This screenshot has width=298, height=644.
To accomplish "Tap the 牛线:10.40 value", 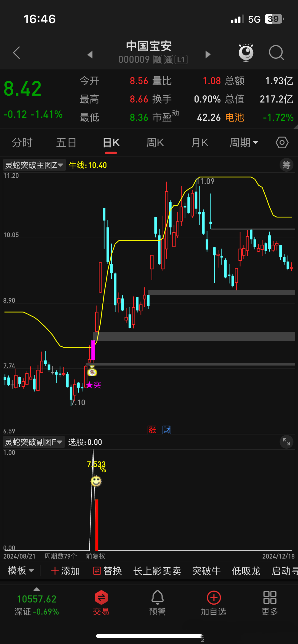I will (x=88, y=165).
